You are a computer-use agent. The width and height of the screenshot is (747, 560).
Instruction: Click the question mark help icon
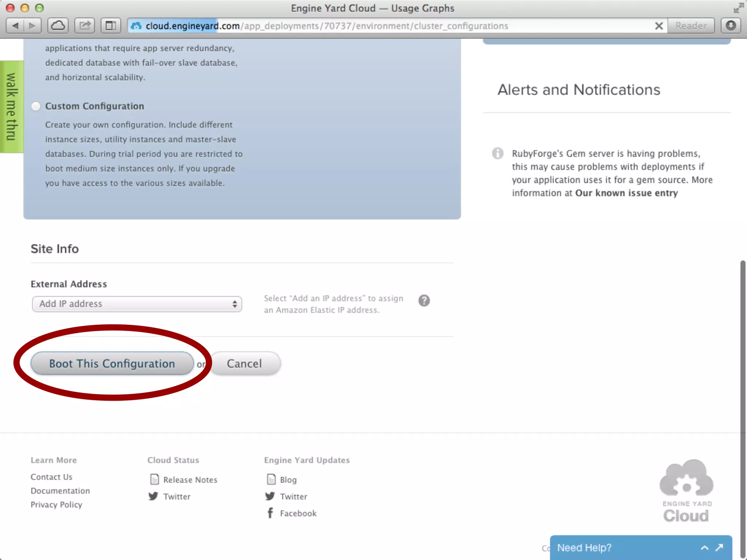coord(424,301)
